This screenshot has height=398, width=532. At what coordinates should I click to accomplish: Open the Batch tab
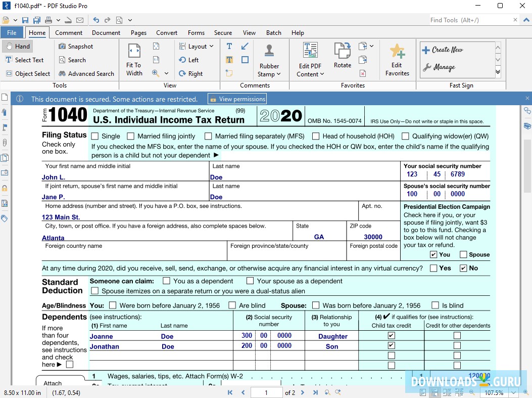pyautogui.click(x=273, y=32)
